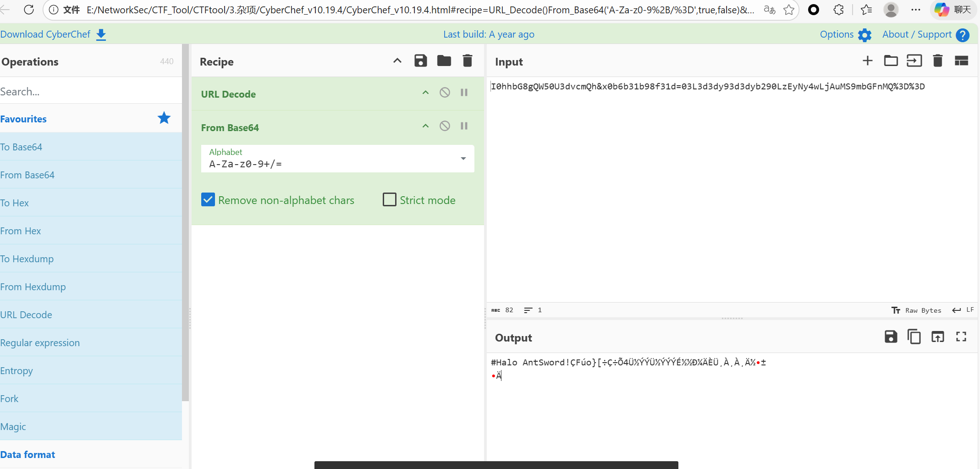This screenshot has width=980, height=469.
Task: Collapse the Recipe pane with the chevron
Action: pyautogui.click(x=397, y=61)
